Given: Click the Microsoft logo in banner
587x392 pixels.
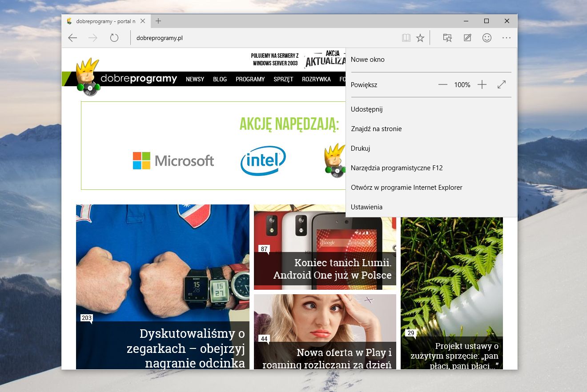Looking at the screenshot, I should pyautogui.click(x=173, y=161).
